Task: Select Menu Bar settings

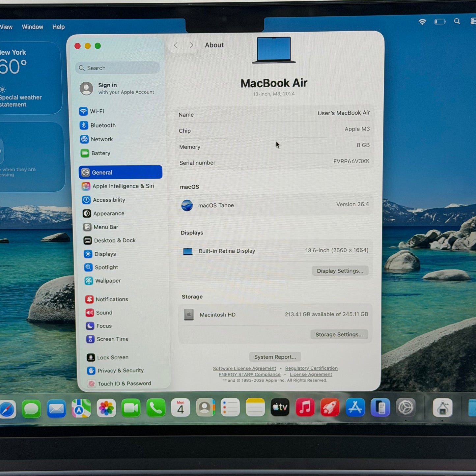Action: 101,227
